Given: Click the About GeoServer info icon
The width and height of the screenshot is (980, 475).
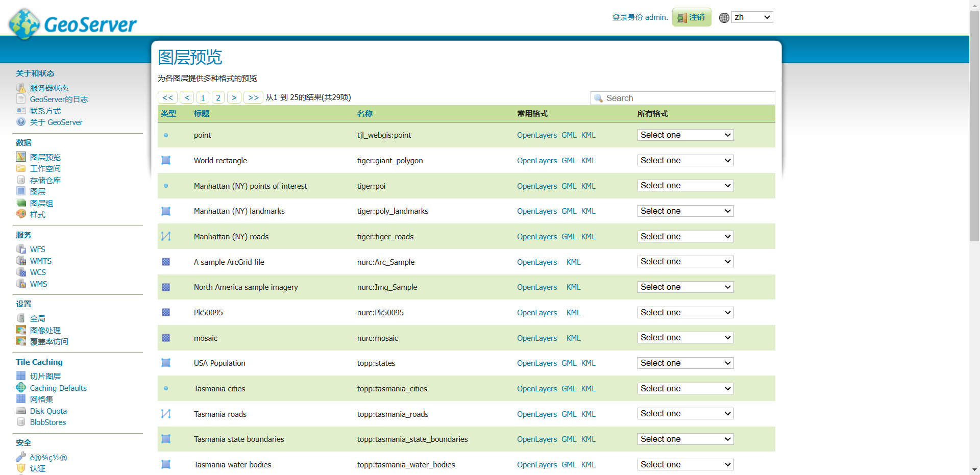Looking at the screenshot, I should [21, 122].
